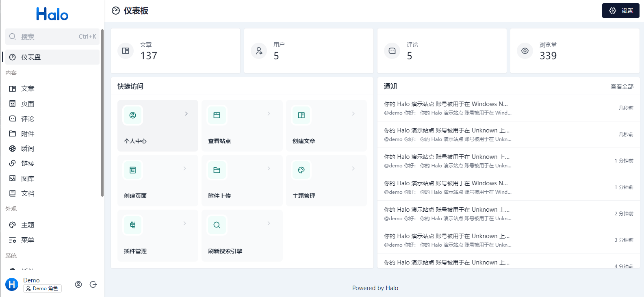This screenshot has width=644, height=297.
Task: Click the 浏览量 339 stat value
Action: tap(548, 56)
